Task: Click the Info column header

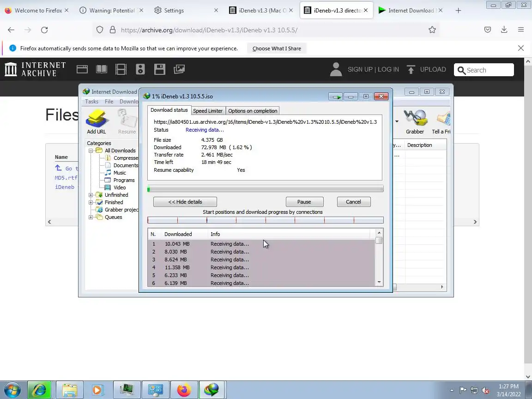Action: [x=290, y=234]
